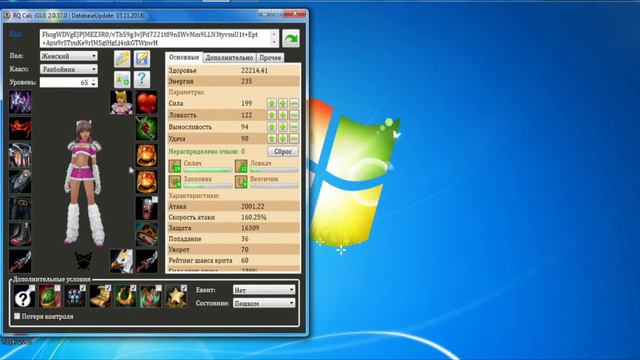Select the masked face item slot
The width and height of the screenshot is (640, 360).
147,208
